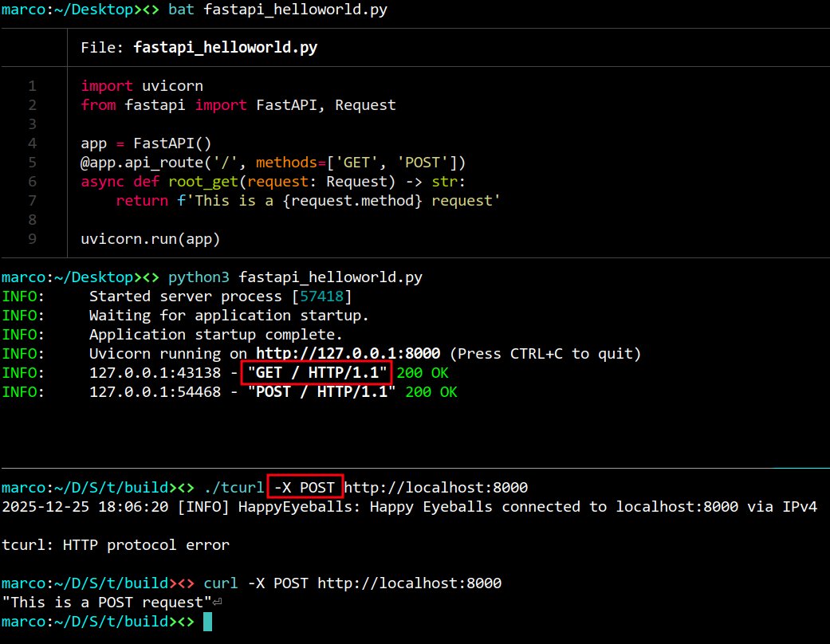Screen dimensions: 830x644
Task: Click the 'HappyEyeballs:' log prefix
Action: [x=299, y=507]
